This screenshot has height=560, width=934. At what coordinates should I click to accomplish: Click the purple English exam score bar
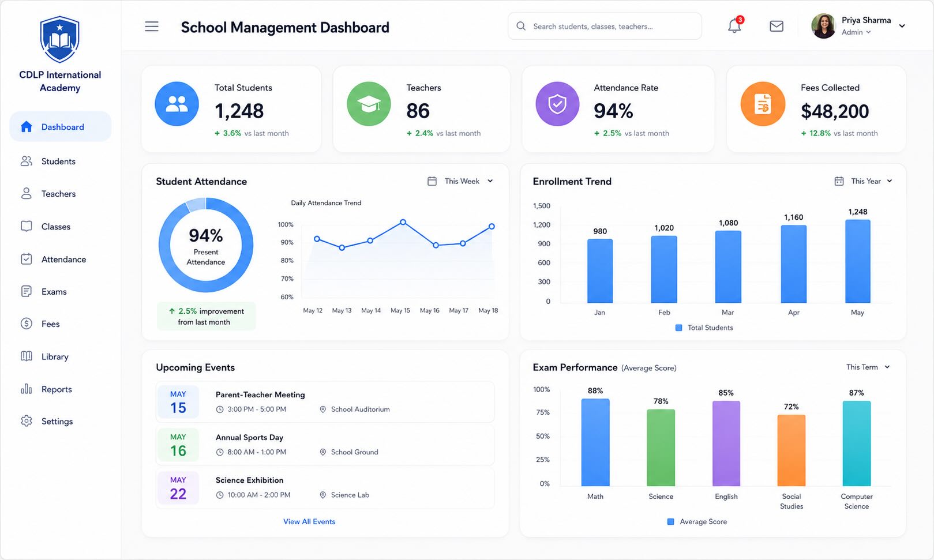point(726,444)
